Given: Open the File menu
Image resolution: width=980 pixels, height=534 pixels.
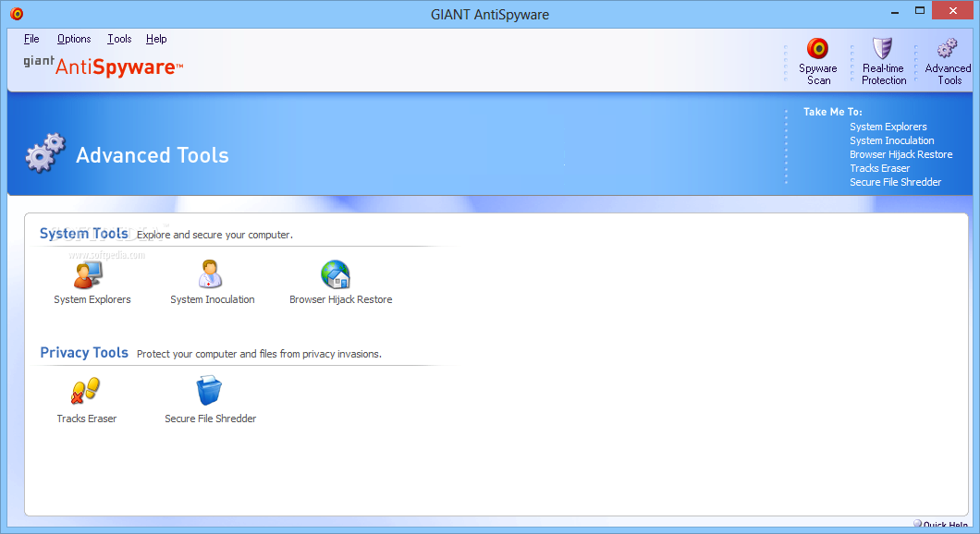Looking at the screenshot, I should coord(31,39).
